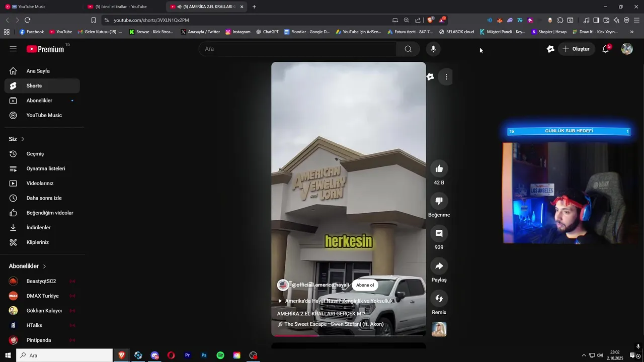Open the Short's three-dot options menu
Screen dimensions: 644x362
coord(446,77)
